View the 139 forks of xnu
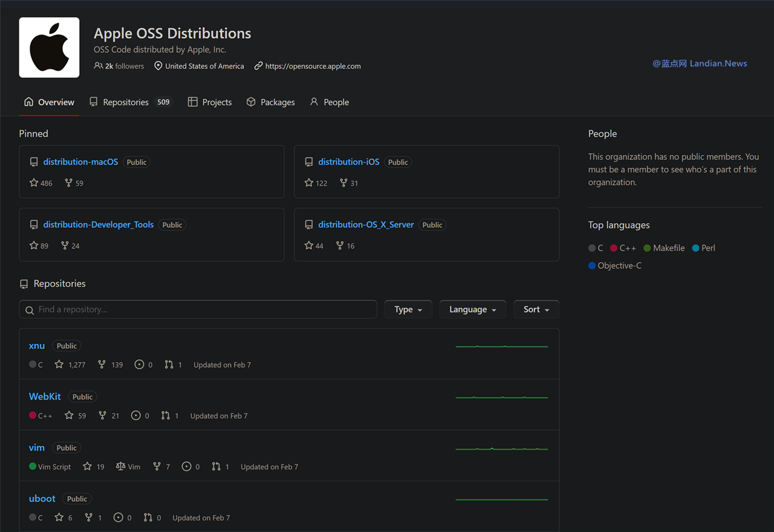The width and height of the screenshot is (774, 532). (x=110, y=365)
